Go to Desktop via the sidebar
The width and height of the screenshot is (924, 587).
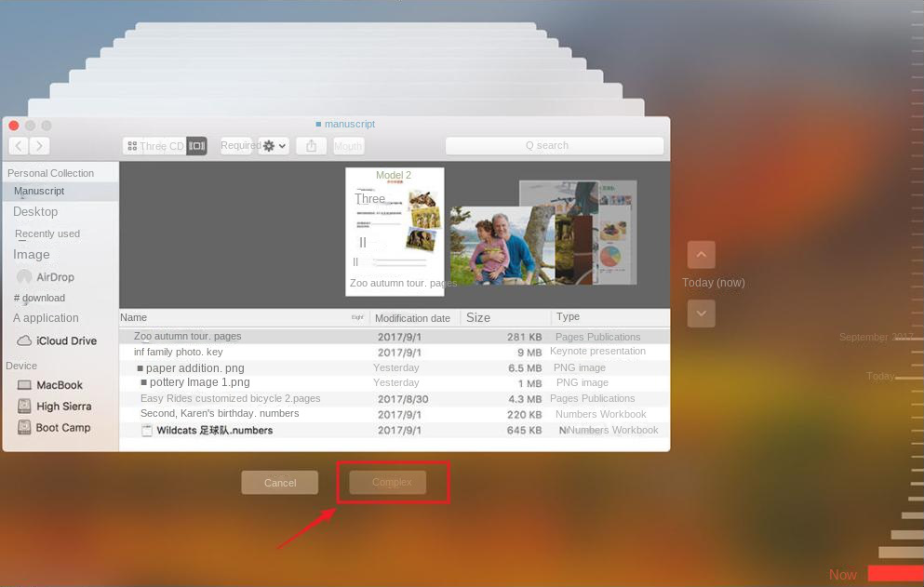coord(35,211)
